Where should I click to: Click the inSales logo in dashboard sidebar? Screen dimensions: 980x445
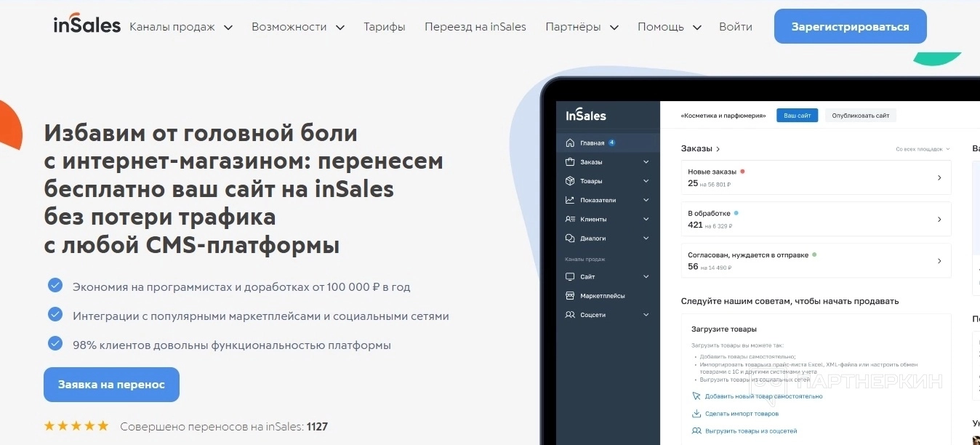click(x=586, y=116)
